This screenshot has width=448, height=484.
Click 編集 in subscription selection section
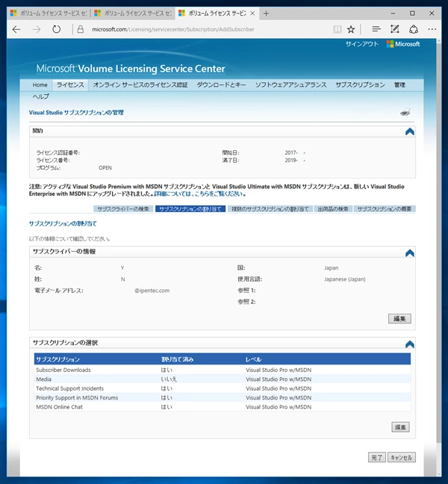(x=400, y=427)
